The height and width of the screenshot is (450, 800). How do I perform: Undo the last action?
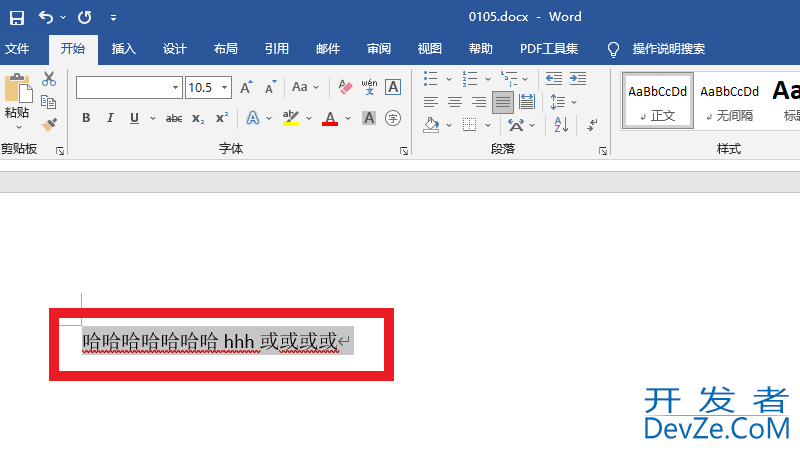tap(46, 18)
